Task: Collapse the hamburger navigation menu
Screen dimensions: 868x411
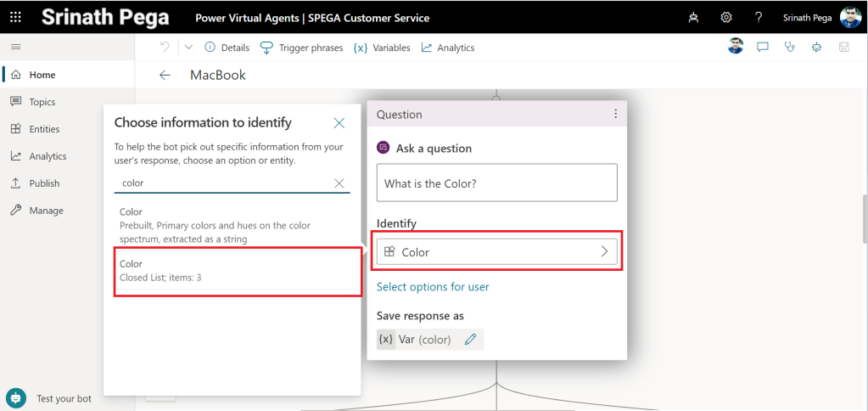Action: point(15,47)
